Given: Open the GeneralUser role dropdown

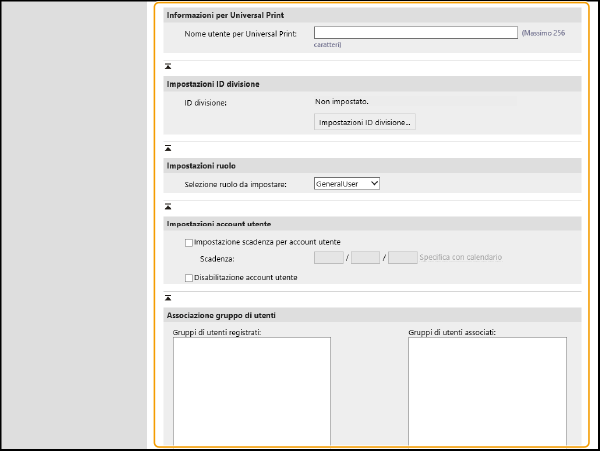Looking at the screenshot, I should [346, 184].
